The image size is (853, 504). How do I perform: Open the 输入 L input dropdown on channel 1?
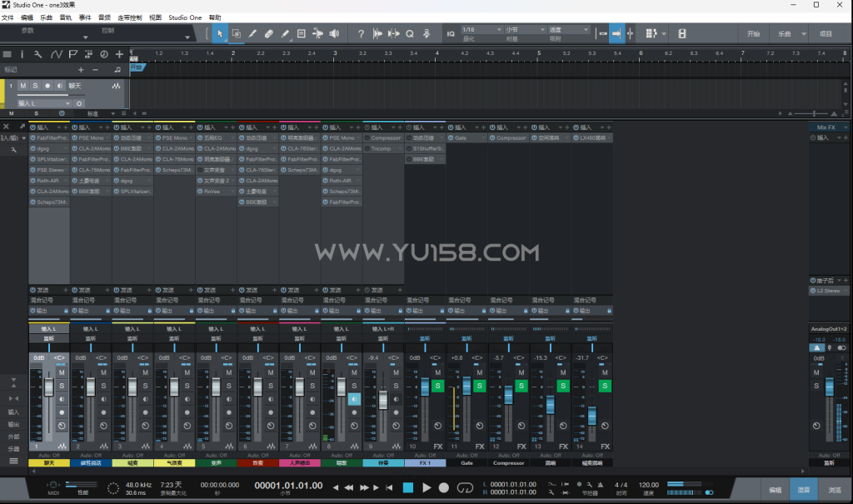[x=48, y=329]
